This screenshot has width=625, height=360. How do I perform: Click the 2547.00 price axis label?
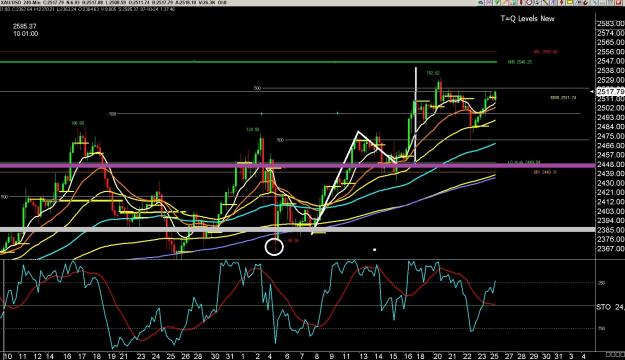(x=611, y=61)
